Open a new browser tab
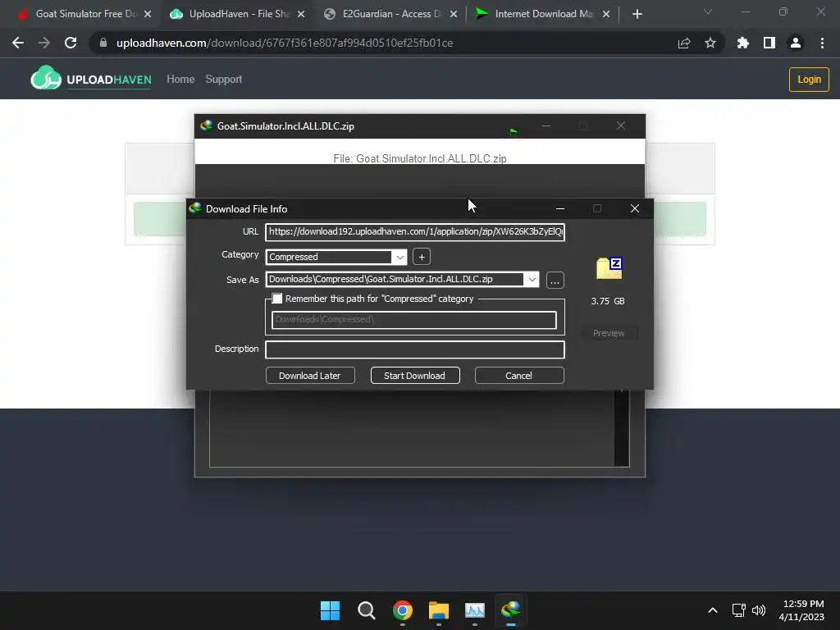This screenshot has width=840, height=630. click(x=637, y=14)
